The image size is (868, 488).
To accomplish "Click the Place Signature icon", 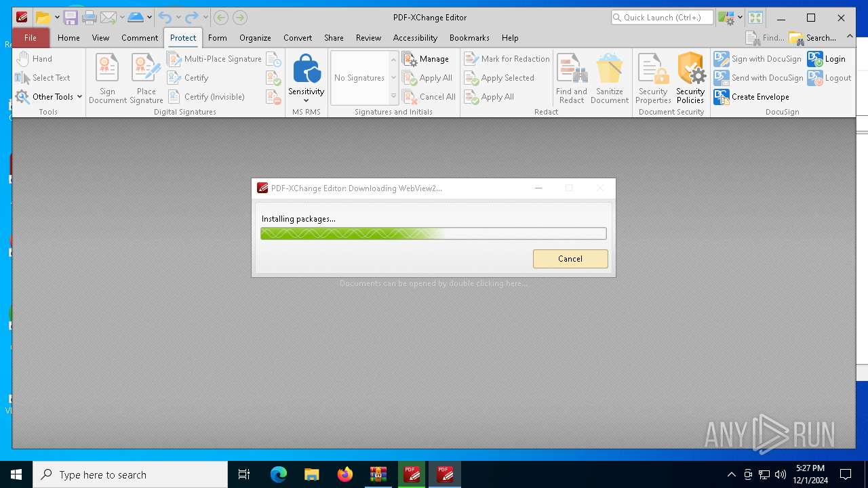I will pyautogui.click(x=146, y=79).
